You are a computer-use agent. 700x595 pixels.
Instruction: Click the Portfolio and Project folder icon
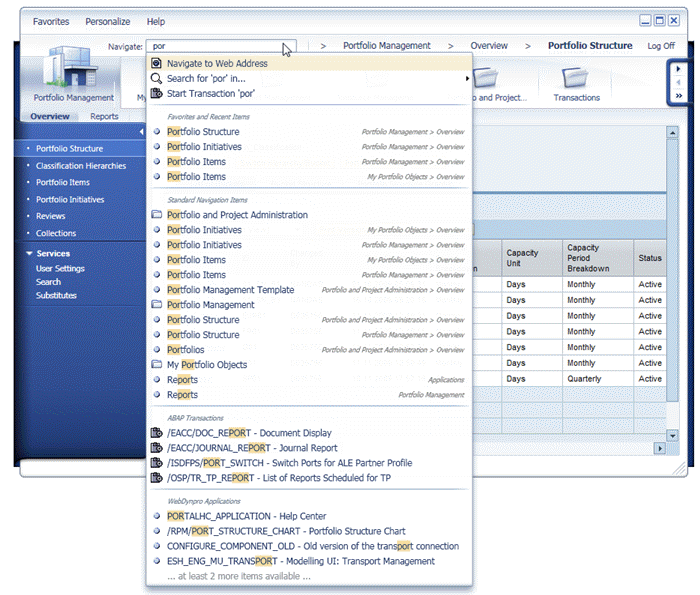[x=486, y=77]
